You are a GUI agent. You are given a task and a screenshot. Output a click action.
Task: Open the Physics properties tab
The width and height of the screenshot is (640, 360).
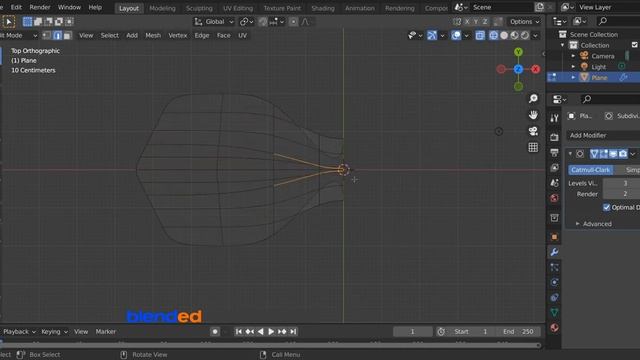(x=554, y=282)
